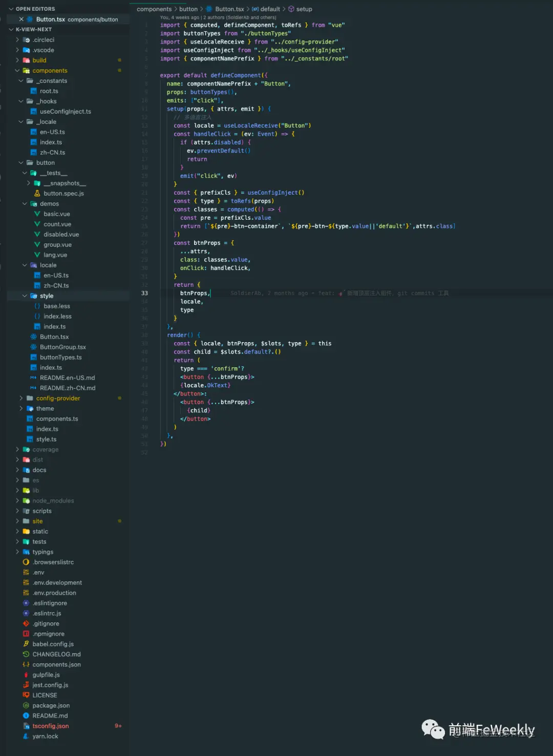Click the jest.config.js file icon
This screenshot has width=553, height=756.
pyautogui.click(x=26, y=685)
